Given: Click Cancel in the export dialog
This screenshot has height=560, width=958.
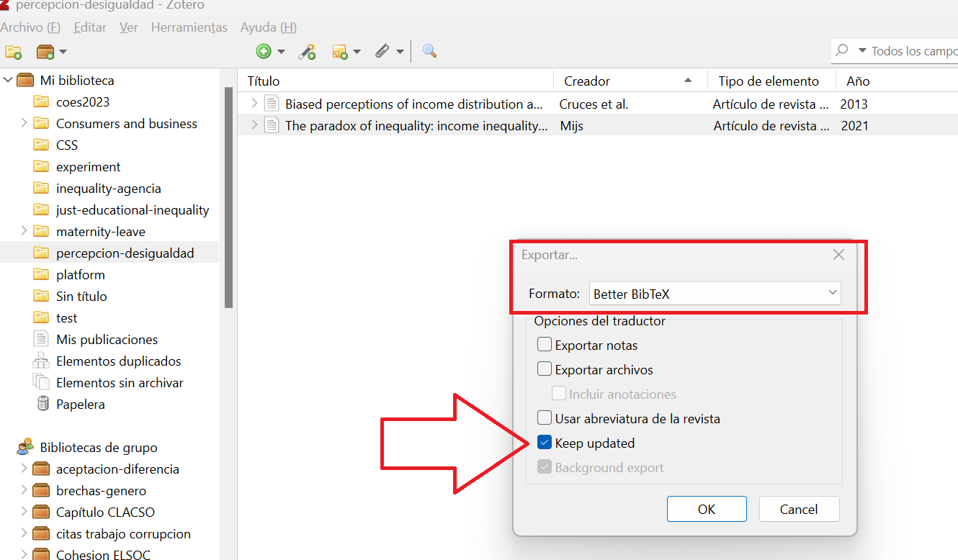Looking at the screenshot, I should 799,510.
